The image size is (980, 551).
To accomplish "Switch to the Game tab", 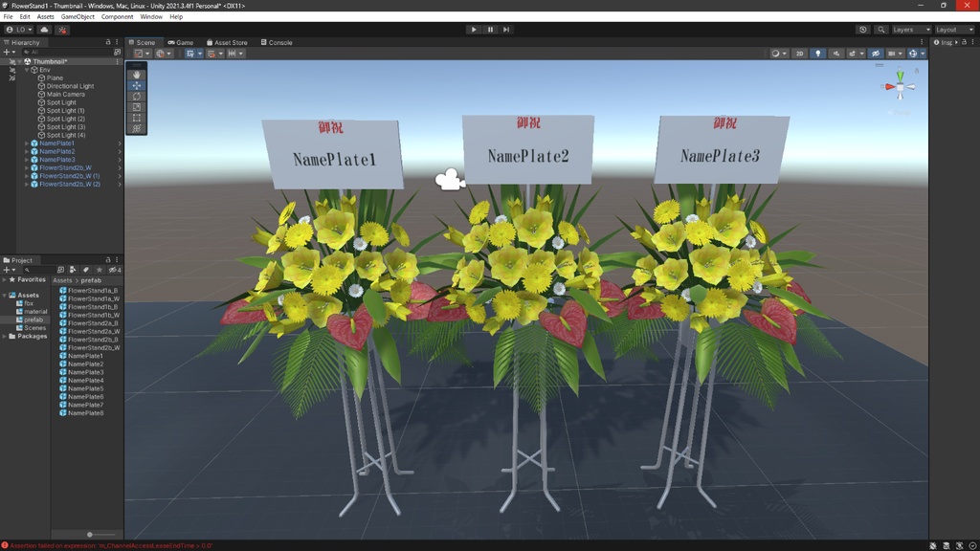I will pyautogui.click(x=181, y=42).
